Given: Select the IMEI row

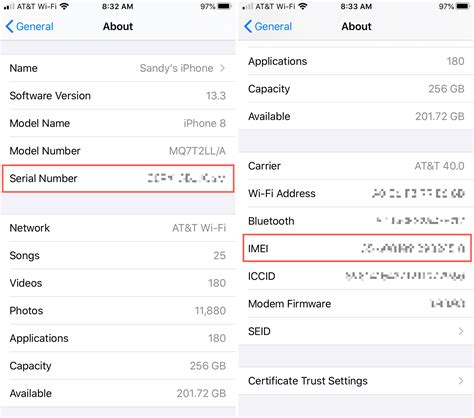Looking at the screenshot, I should click(357, 248).
